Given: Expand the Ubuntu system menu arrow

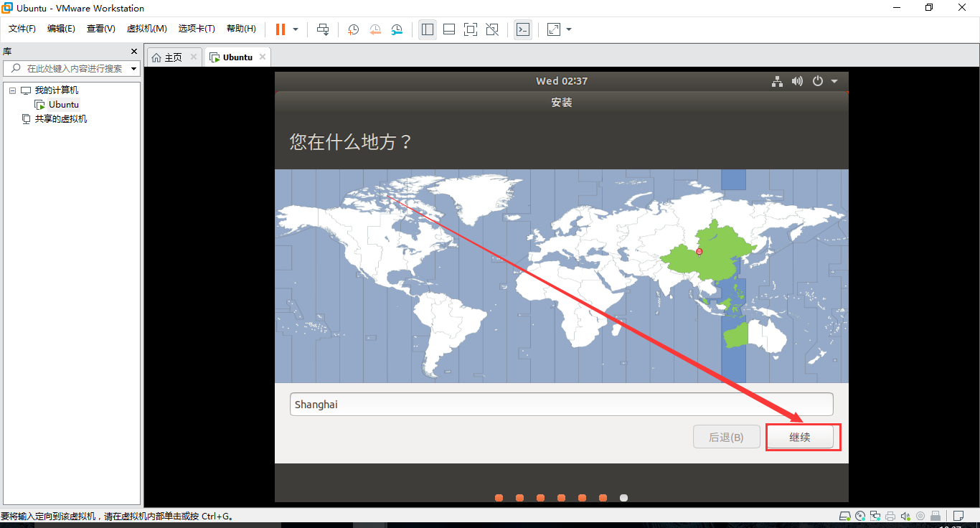Looking at the screenshot, I should [834, 82].
